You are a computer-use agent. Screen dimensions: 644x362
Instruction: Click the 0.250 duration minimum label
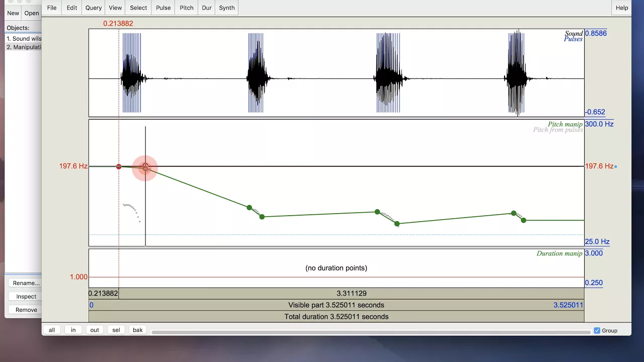click(x=594, y=283)
